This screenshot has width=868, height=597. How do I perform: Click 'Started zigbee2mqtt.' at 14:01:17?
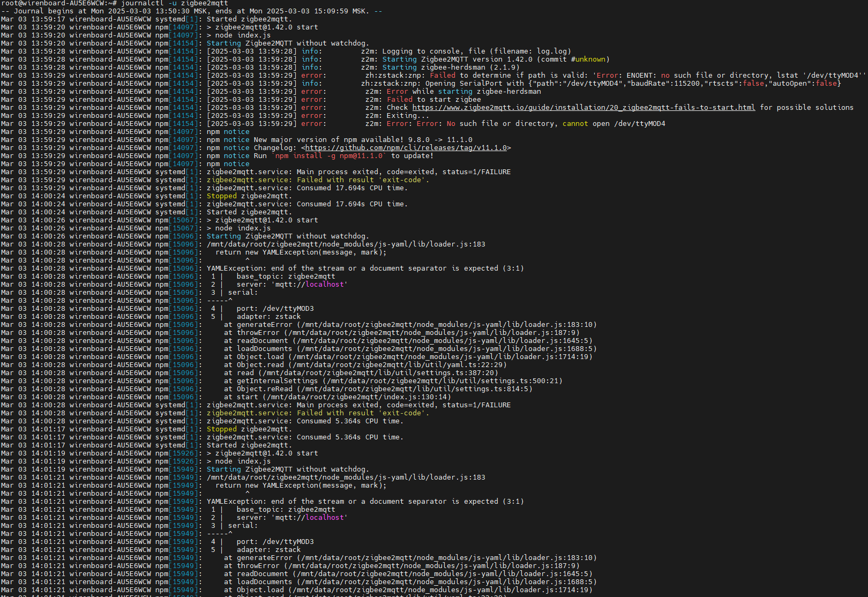click(250, 445)
